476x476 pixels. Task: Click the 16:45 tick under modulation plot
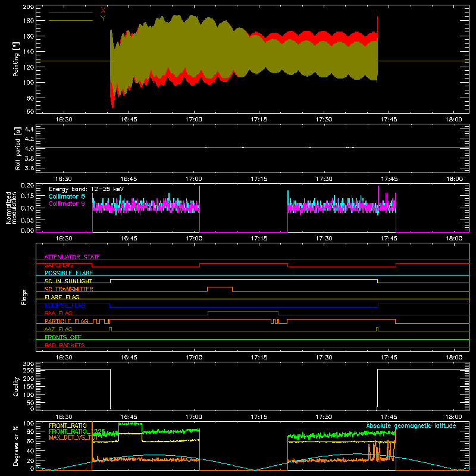click(129, 239)
